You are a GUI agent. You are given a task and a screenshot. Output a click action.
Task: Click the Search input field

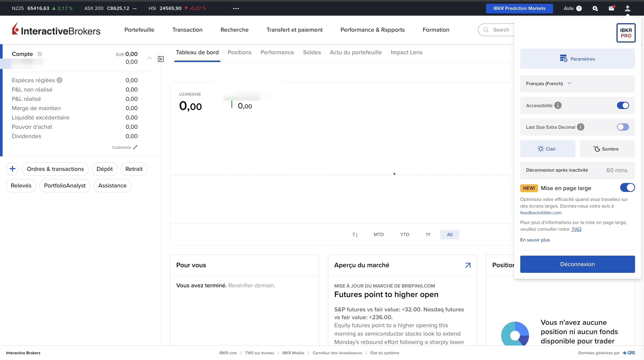[496, 30]
